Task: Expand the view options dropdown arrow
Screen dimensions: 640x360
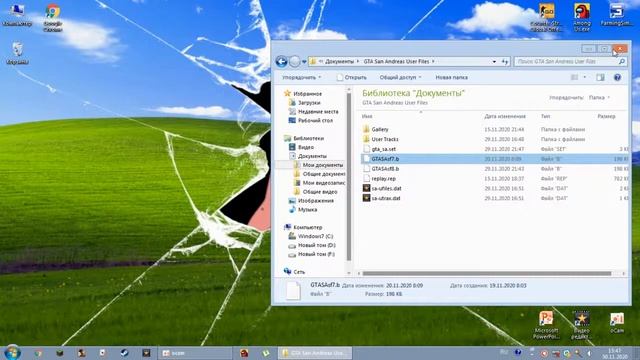Action: click(x=584, y=77)
